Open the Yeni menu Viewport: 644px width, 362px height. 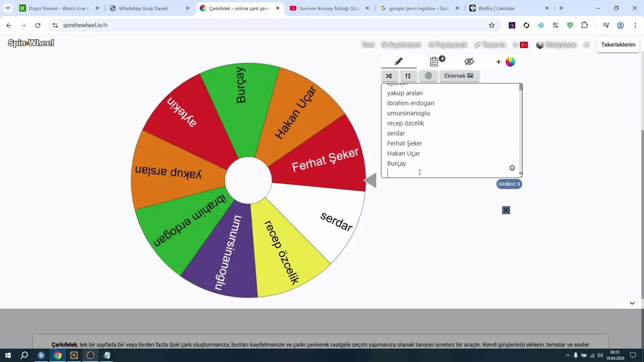tap(368, 45)
